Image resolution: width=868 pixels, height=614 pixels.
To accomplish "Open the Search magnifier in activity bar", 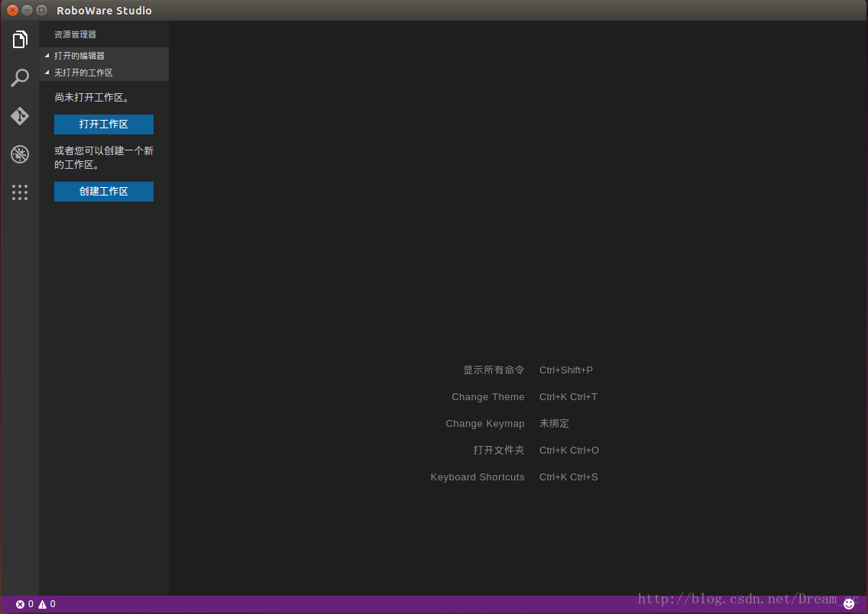I will [20, 78].
